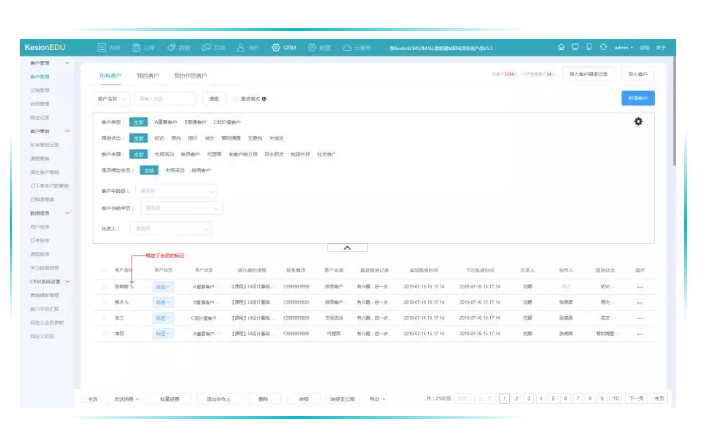Click the help icon beside the search checkbox
Screen dimensions: 716x437
tap(264, 99)
